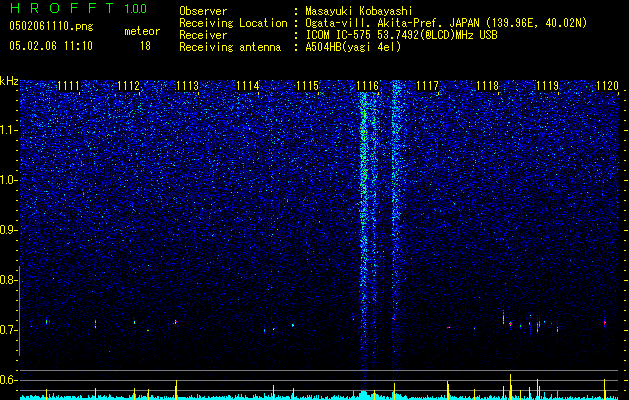Click observer name Masayuki Kobayashi
Screen dimensions: 629x400
click(x=359, y=11)
